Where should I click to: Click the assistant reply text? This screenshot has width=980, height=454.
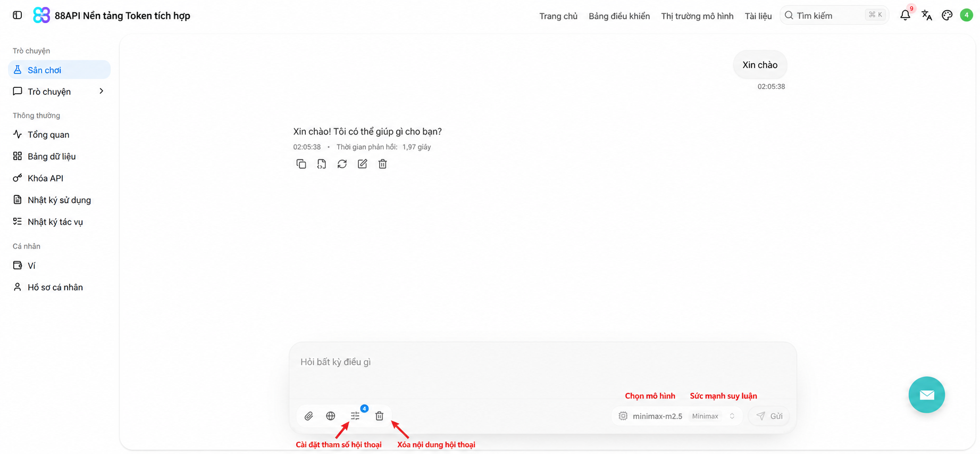pyautogui.click(x=367, y=131)
